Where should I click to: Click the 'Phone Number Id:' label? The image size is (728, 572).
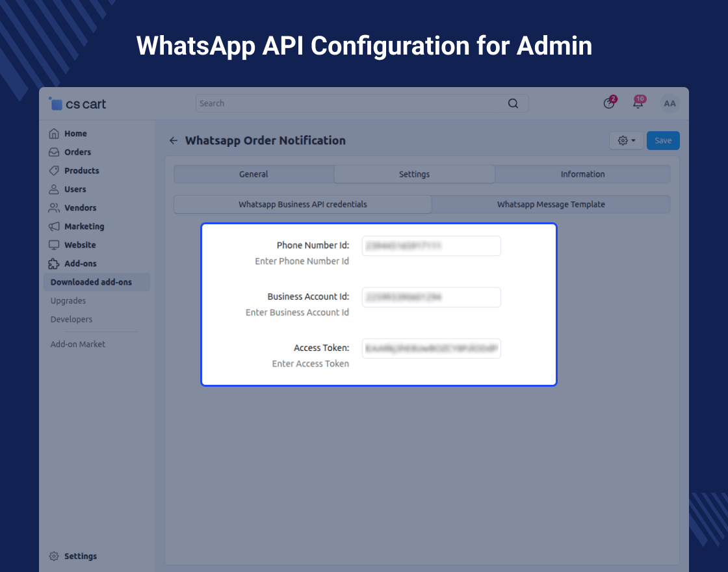coord(313,245)
